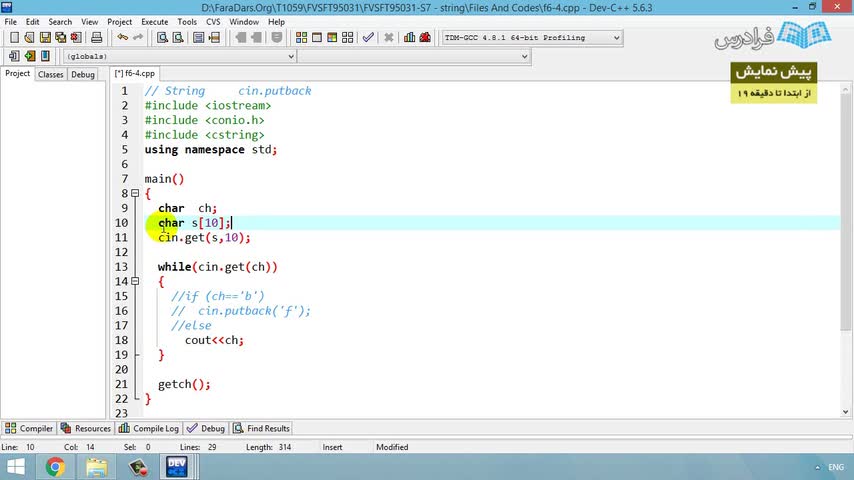This screenshot has height=480, width=854.
Task: Click the Compile & Run toolbar icon
Action: (332, 38)
